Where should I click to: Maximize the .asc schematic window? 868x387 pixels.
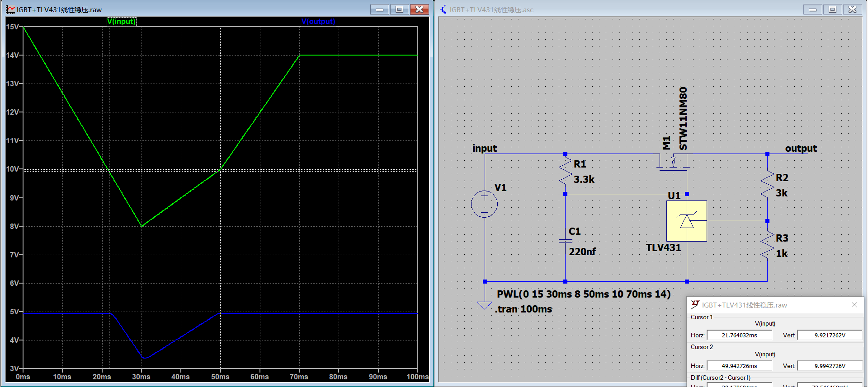(832, 9)
